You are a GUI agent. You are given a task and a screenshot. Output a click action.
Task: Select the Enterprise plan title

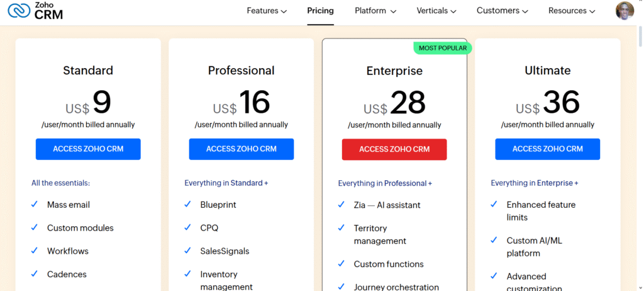[394, 71]
